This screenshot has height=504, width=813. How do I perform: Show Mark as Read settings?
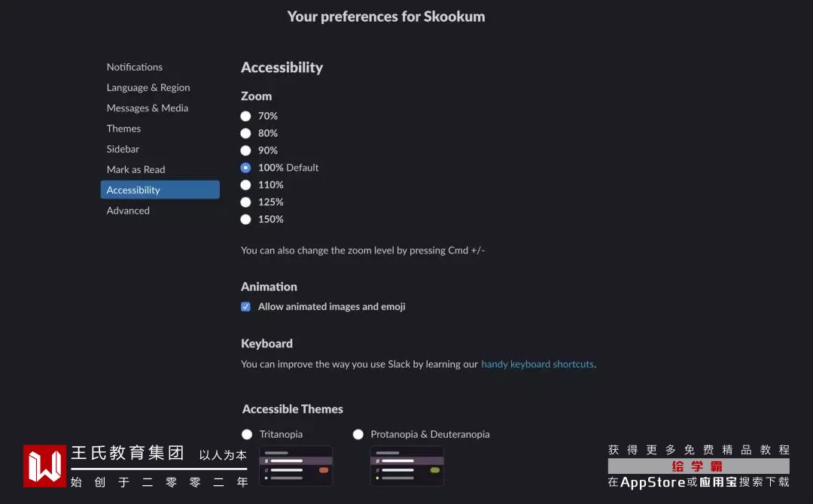point(135,169)
